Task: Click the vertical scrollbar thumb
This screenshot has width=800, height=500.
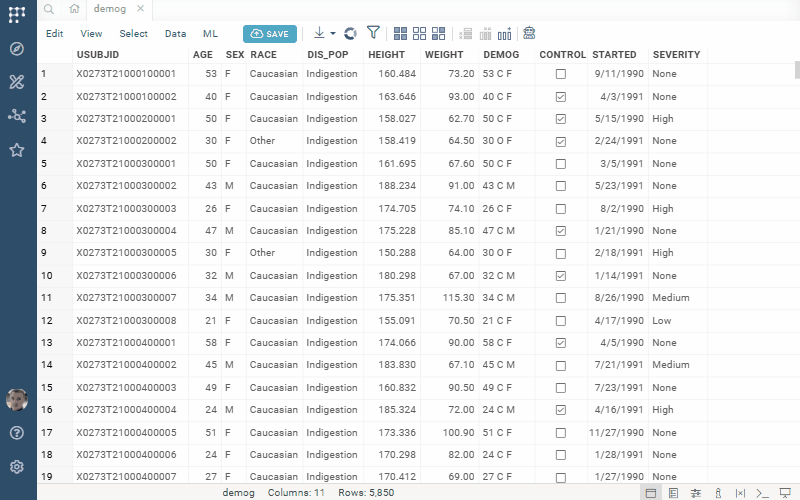Action: [797, 70]
